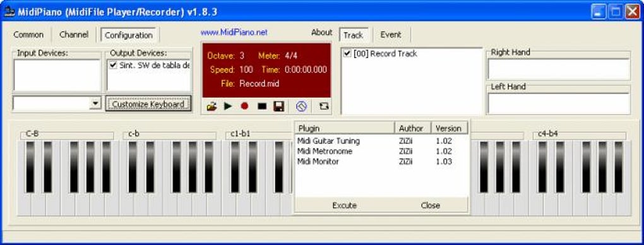Switch to the Channel tab

point(74,35)
